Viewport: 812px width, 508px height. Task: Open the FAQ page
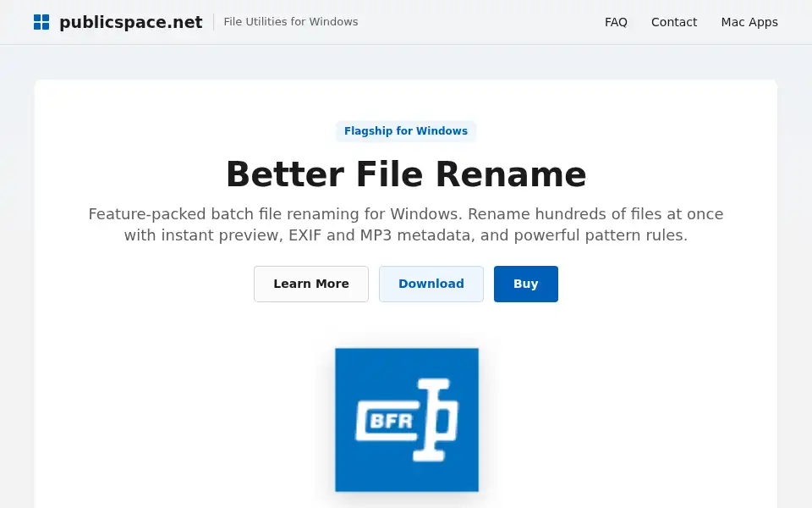[x=616, y=22]
